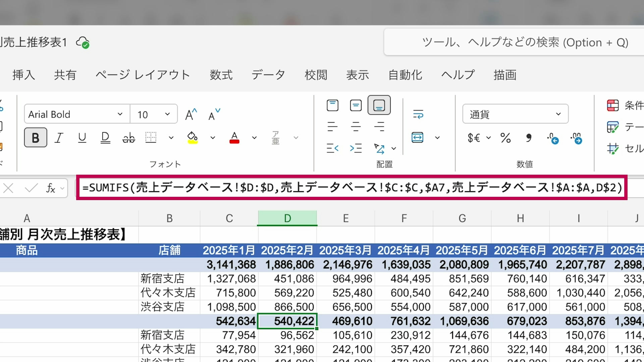Click the wrap text icon
Screen dimensions: 644x362
418,114
